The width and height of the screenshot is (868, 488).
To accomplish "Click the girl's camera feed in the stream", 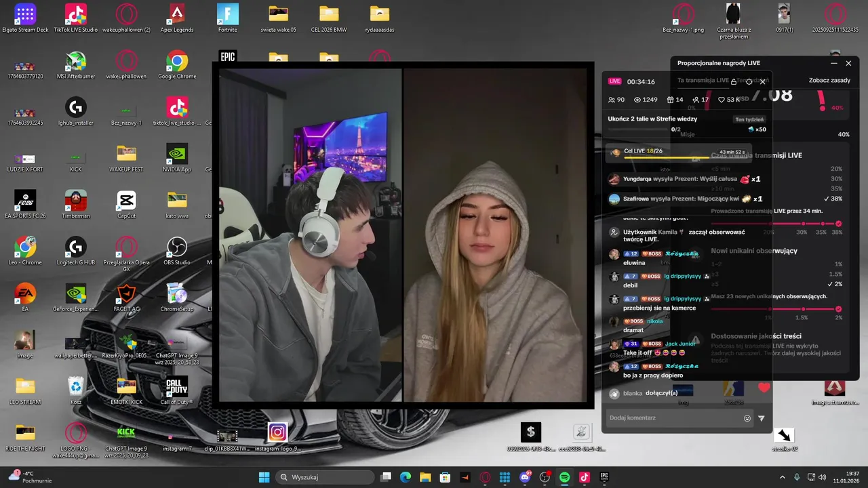I will pyautogui.click(x=496, y=235).
